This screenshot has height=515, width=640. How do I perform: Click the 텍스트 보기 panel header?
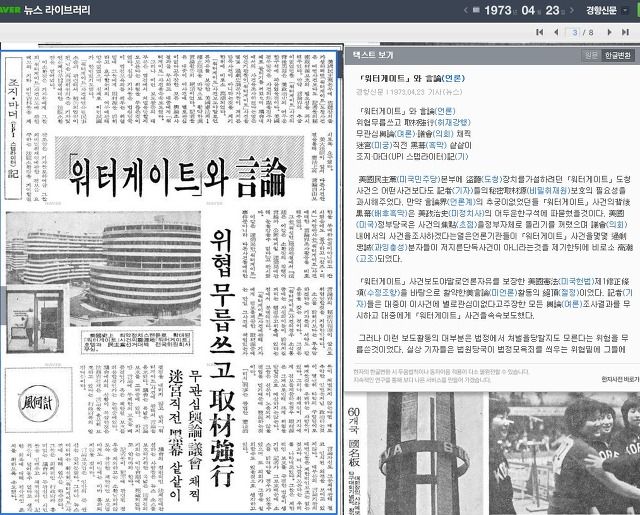point(492,55)
